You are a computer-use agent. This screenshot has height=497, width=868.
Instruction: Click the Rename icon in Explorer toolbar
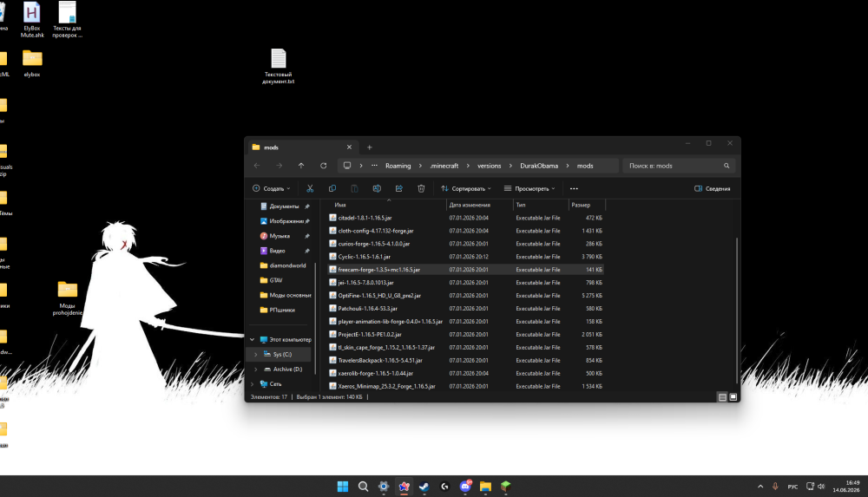(x=377, y=189)
